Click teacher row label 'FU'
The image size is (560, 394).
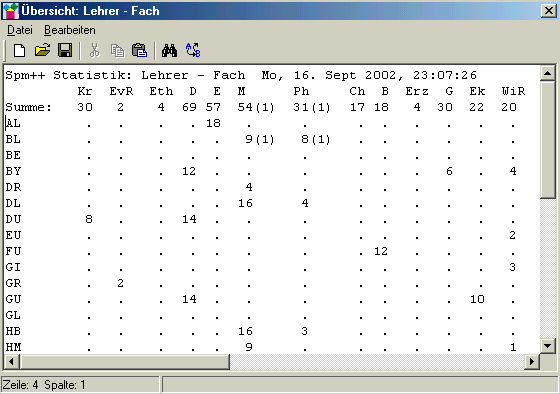13,251
